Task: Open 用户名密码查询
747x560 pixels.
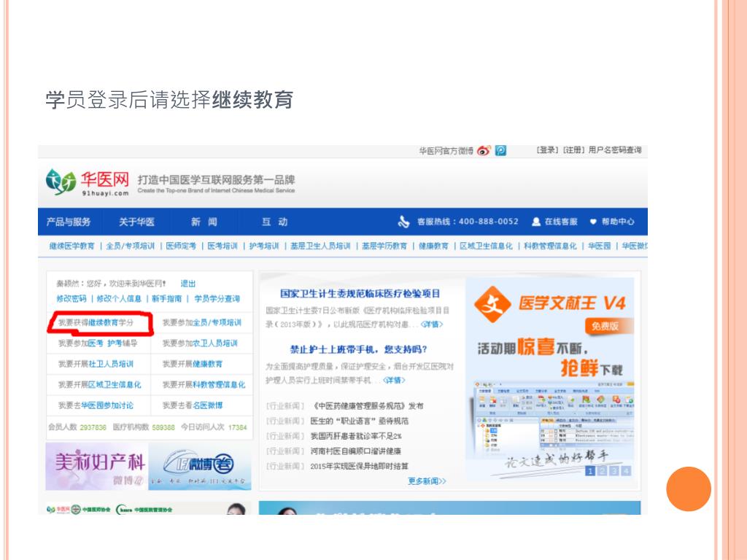Action: click(615, 150)
